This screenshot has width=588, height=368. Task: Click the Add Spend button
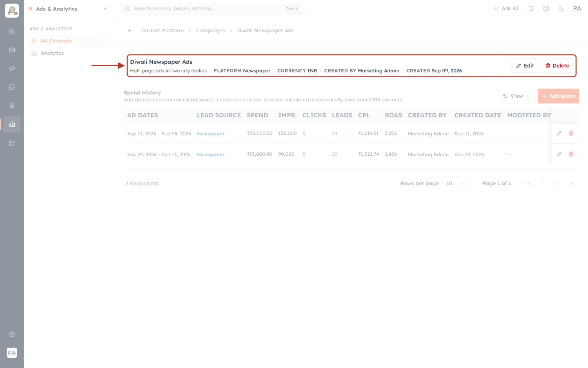(x=558, y=96)
